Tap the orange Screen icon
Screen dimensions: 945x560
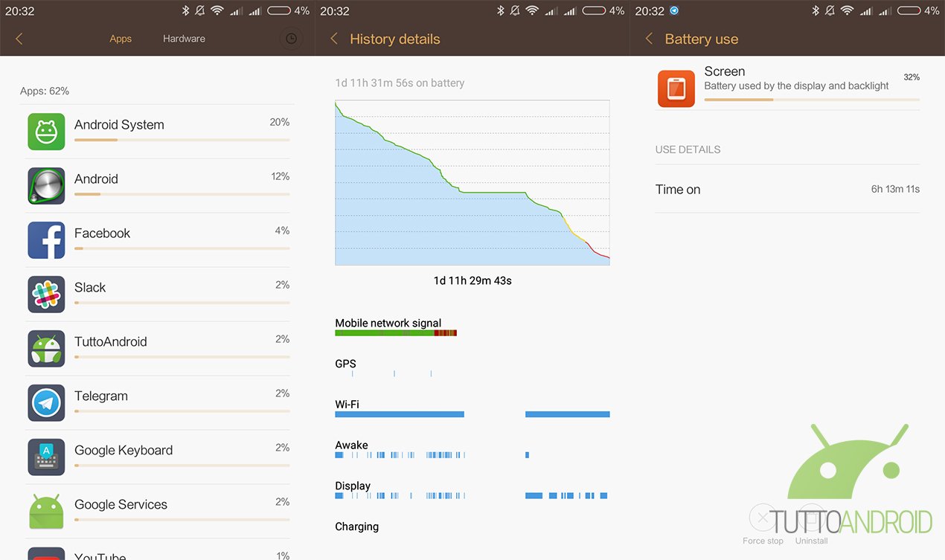tap(676, 88)
